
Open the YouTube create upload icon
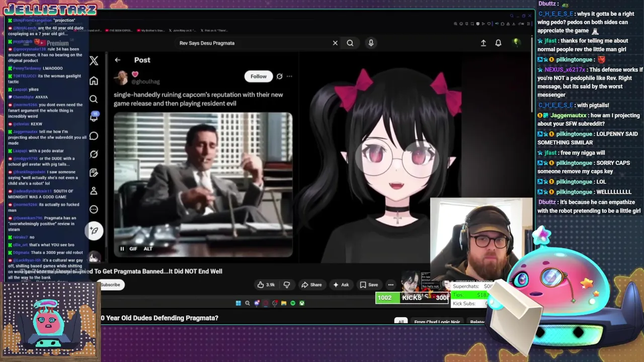coord(484,43)
